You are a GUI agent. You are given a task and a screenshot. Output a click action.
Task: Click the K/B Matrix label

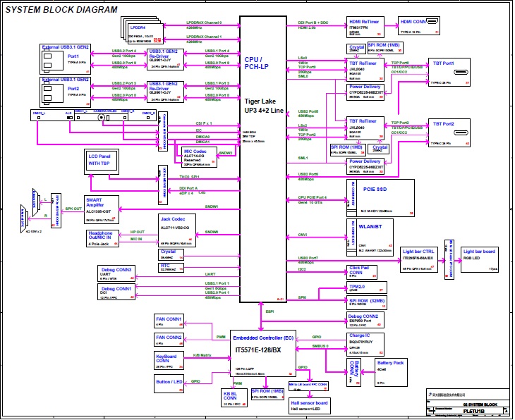coord(202,355)
